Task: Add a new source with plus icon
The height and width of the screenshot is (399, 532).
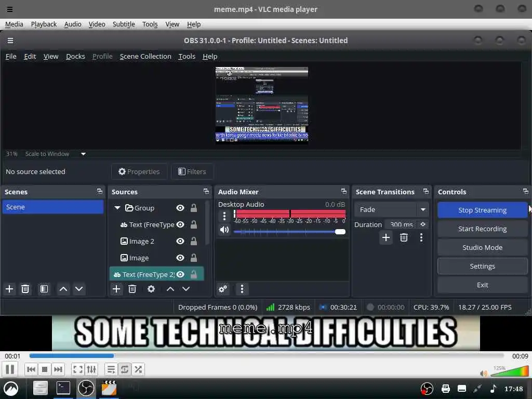Action: [x=116, y=289]
